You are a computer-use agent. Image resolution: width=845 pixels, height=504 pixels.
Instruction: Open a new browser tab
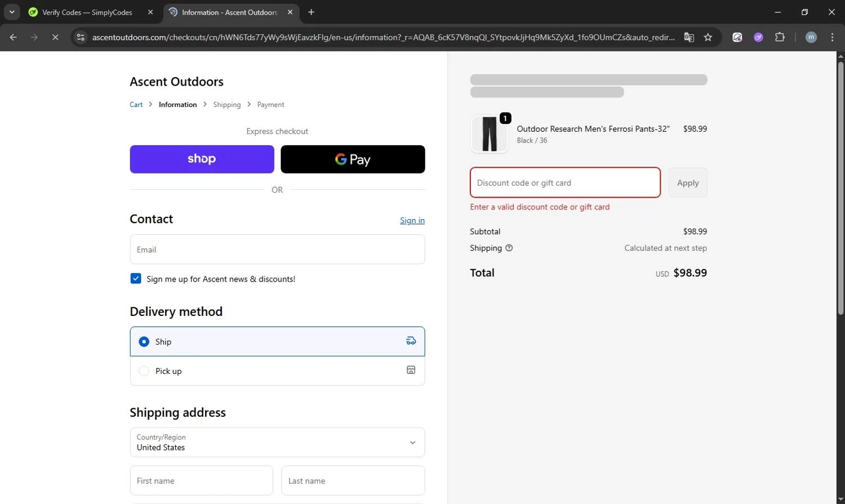tap(311, 12)
